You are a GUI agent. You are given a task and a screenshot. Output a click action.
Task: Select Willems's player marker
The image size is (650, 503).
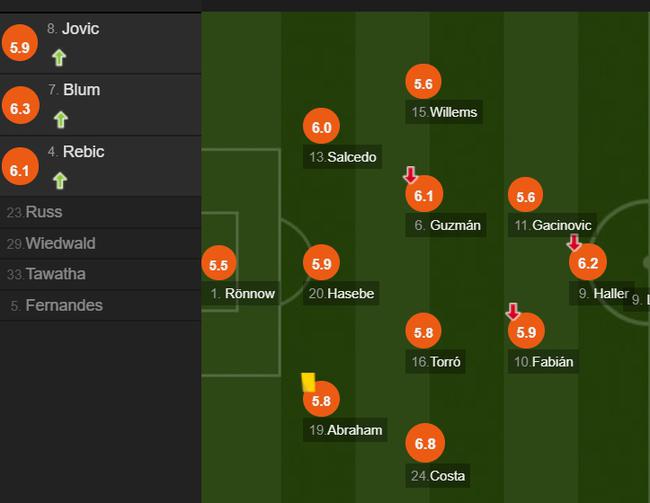click(423, 85)
